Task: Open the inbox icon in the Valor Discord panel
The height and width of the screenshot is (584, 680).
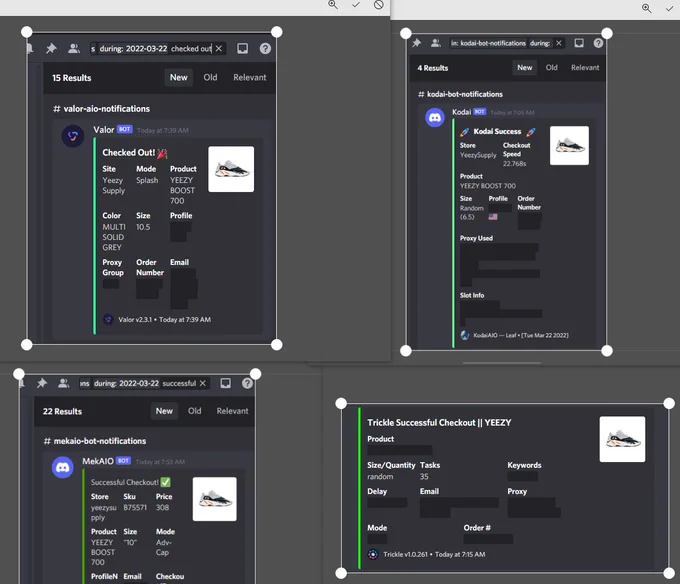Action: click(242, 48)
